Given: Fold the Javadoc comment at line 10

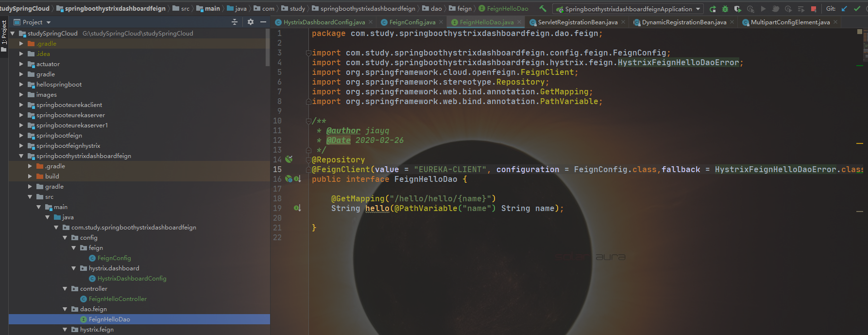Looking at the screenshot, I should click(x=308, y=121).
